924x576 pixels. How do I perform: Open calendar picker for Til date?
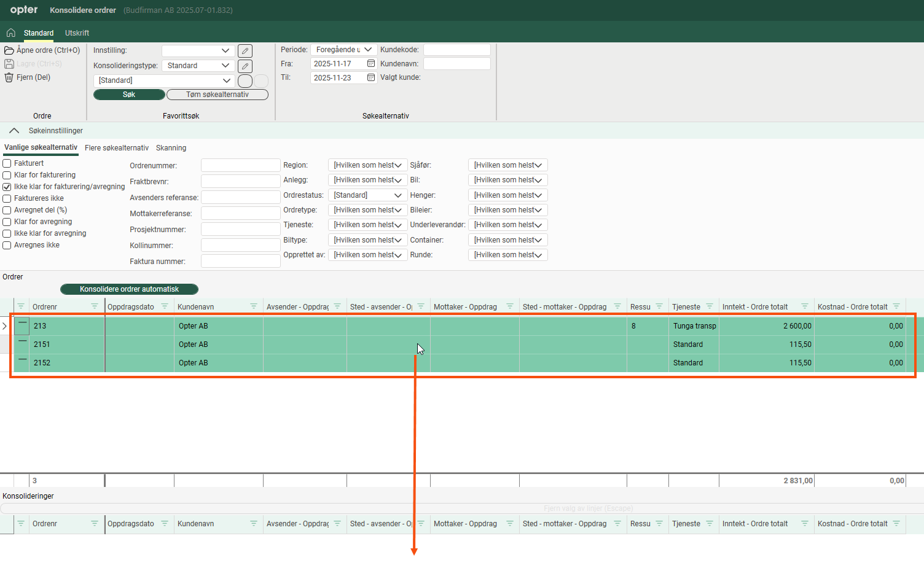pos(371,77)
